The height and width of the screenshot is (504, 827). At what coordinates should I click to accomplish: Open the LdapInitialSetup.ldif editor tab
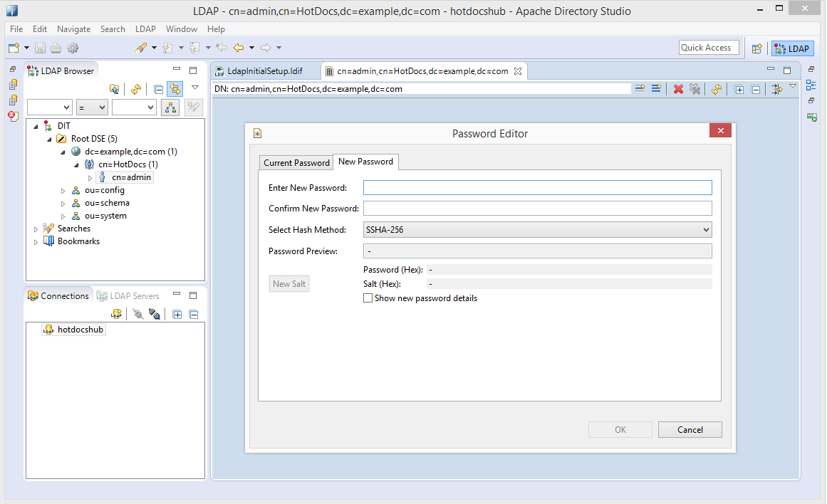[264, 71]
